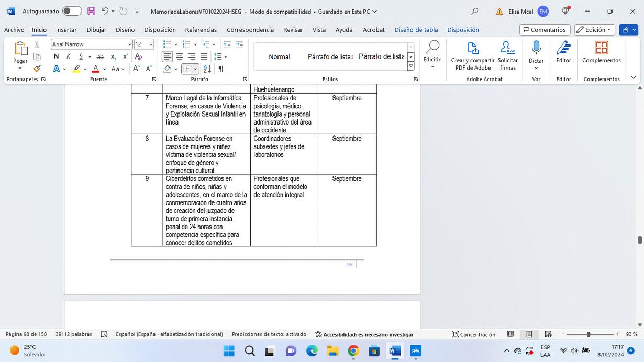Click the Cut scissors icon
Screen dimensions: 644x362
pyautogui.click(x=37, y=44)
